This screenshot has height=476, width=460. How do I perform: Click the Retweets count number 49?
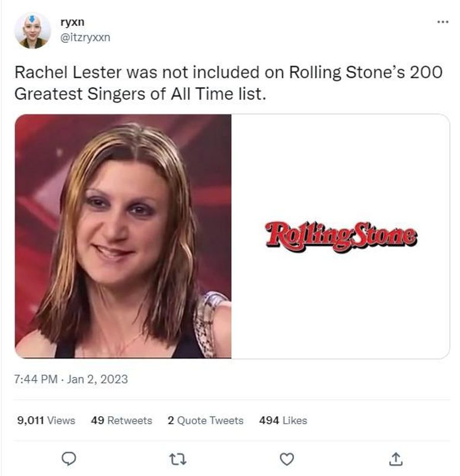point(97,420)
